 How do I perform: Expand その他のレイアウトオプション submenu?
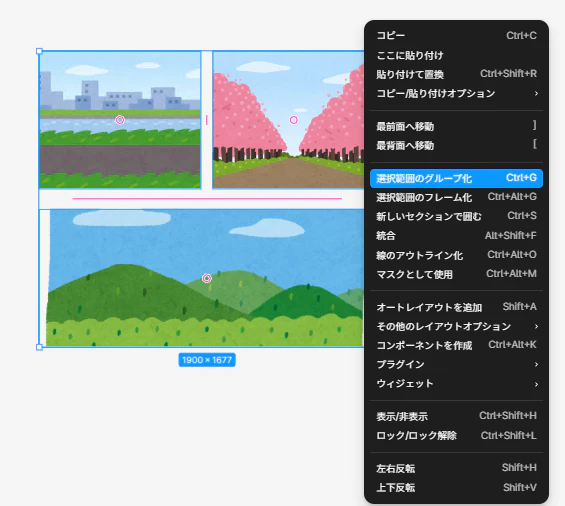456,326
